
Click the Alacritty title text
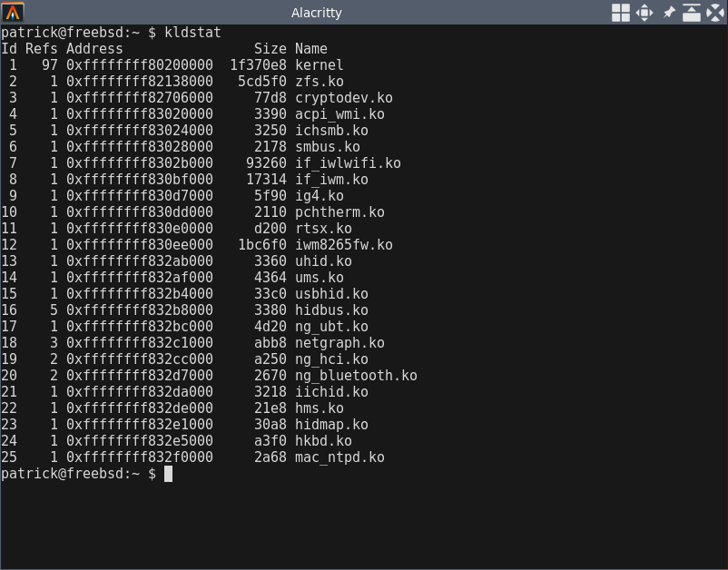(317, 13)
